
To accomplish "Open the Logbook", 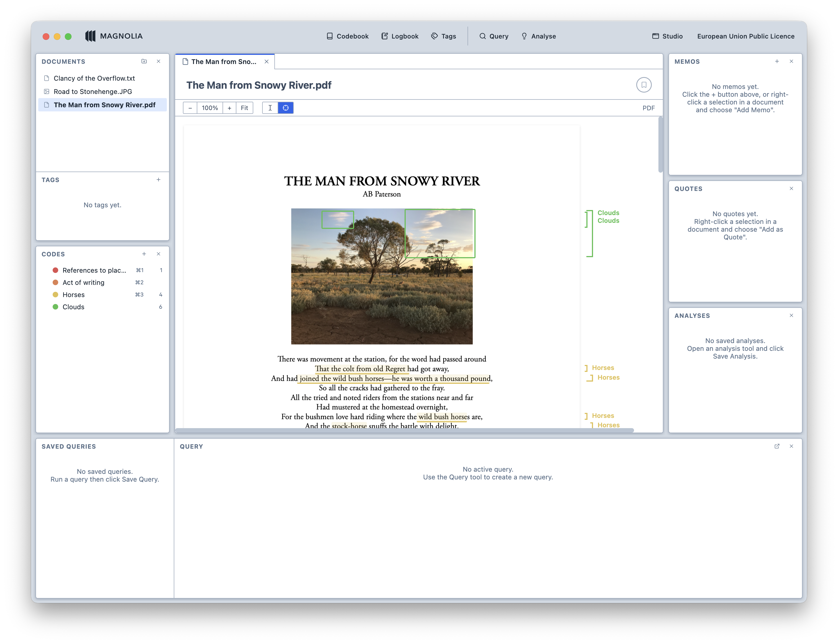I will [400, 36].
